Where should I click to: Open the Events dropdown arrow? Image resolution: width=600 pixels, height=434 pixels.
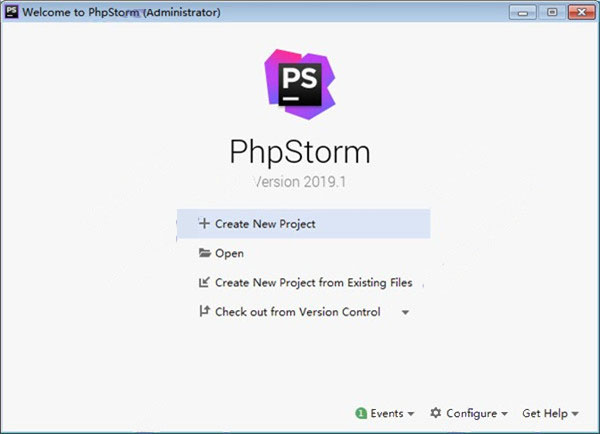411,414
